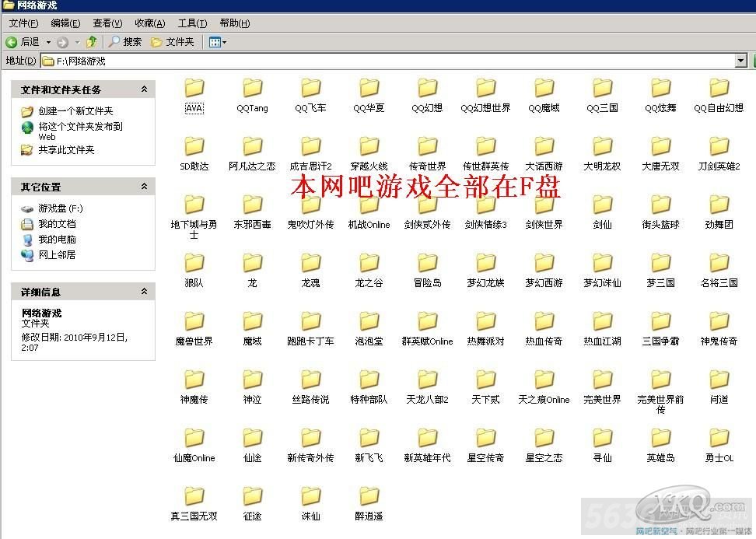Collapse the 其它位置 panel
Image resolution: width=756 pixels, height=539 pixels.
[x=144, y=186]
